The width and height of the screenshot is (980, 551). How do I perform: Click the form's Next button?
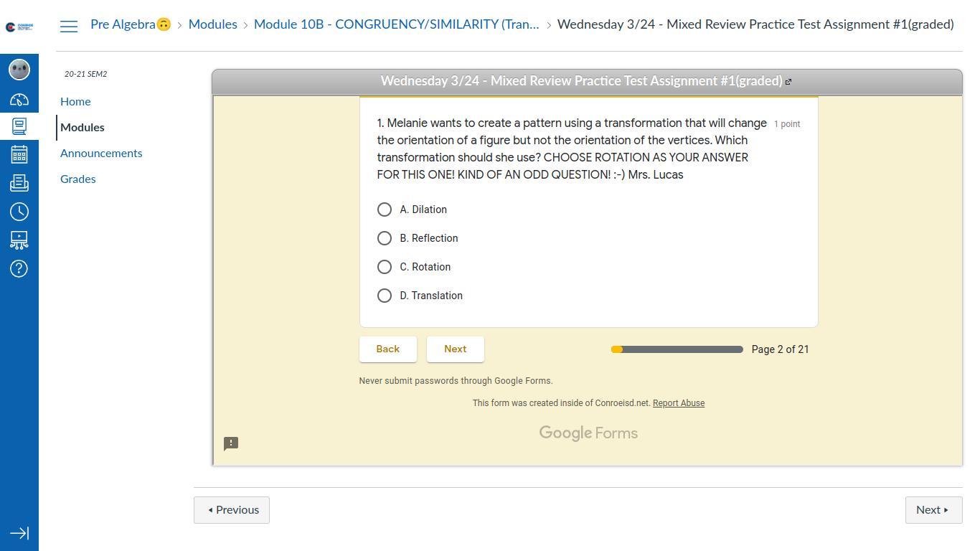(x=455, y=349)
